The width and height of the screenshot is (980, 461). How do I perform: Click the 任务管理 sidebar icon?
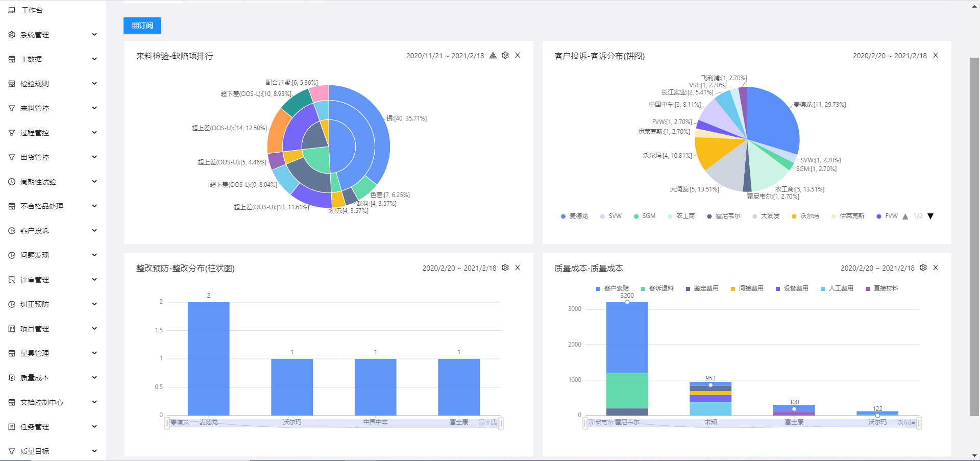pos(12,427)
